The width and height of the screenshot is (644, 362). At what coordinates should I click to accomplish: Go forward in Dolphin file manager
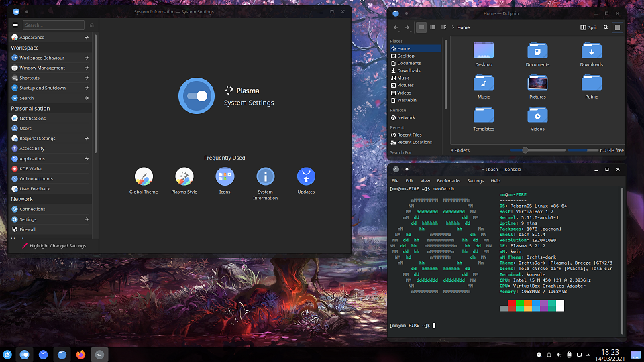click(407, 27)
